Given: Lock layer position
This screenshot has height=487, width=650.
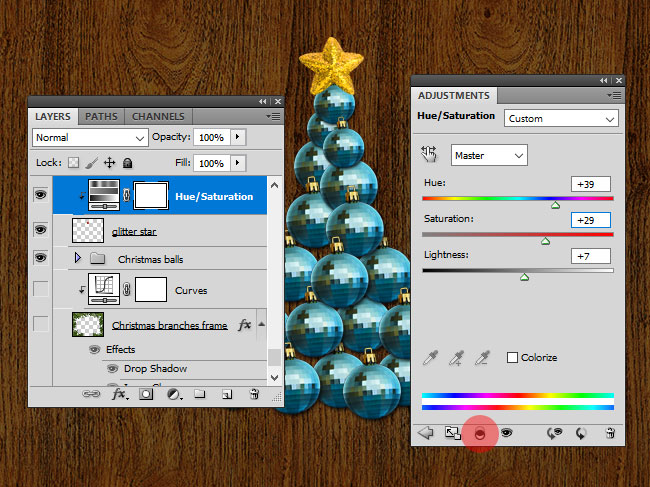Looking at the screenshot, I should pos(109,162).
